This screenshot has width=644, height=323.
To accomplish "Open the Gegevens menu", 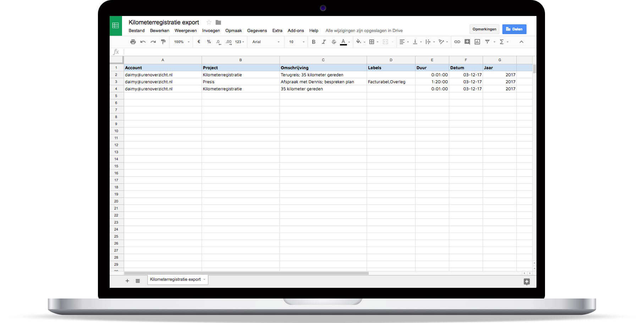I will [257, 31].
